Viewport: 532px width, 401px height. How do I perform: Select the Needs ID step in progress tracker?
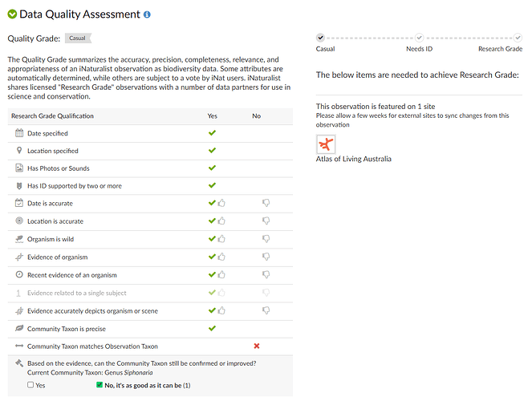419,37
